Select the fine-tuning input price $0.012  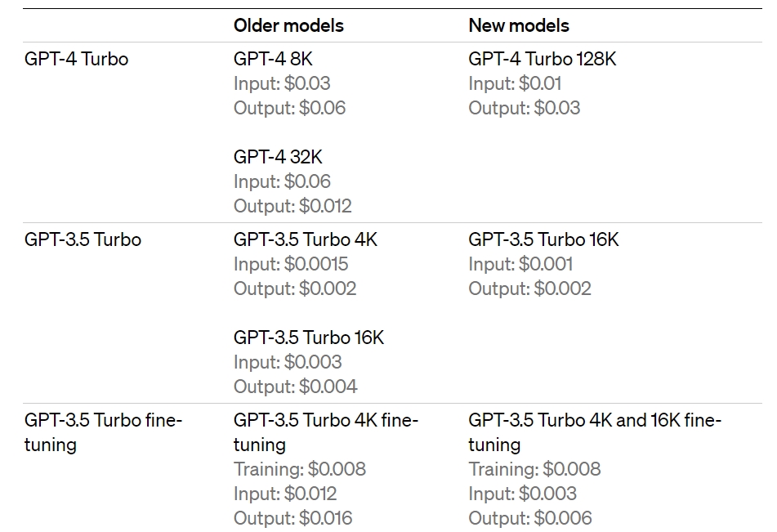point(285,494)
